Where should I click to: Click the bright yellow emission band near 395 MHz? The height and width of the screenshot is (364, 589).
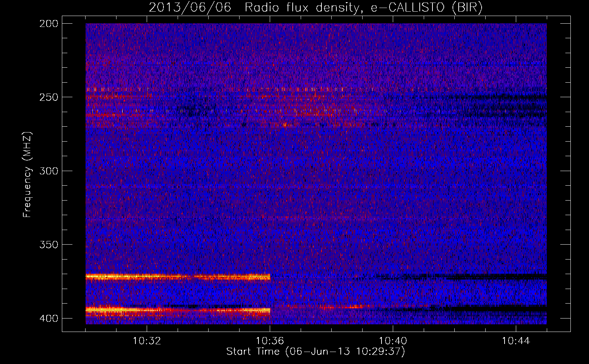(178, 310)
